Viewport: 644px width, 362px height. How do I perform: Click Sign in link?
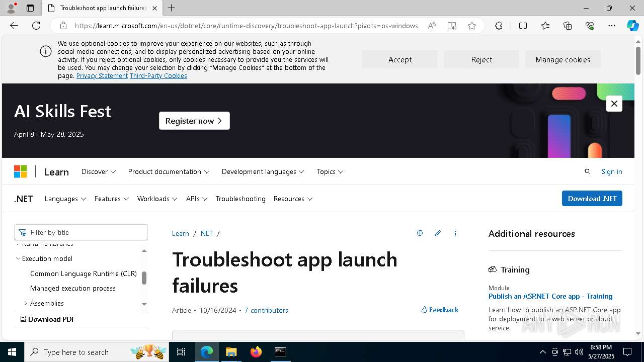coord(612,171)
